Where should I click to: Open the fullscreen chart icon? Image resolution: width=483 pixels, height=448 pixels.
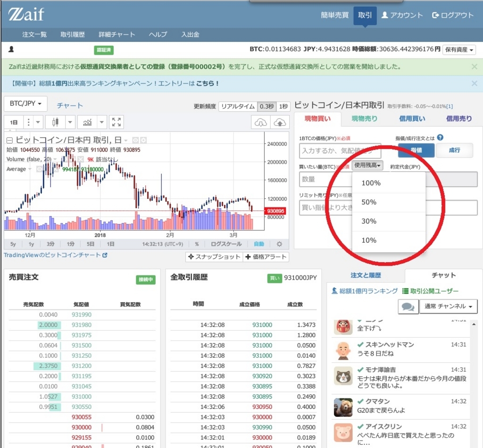coord(116,122)
